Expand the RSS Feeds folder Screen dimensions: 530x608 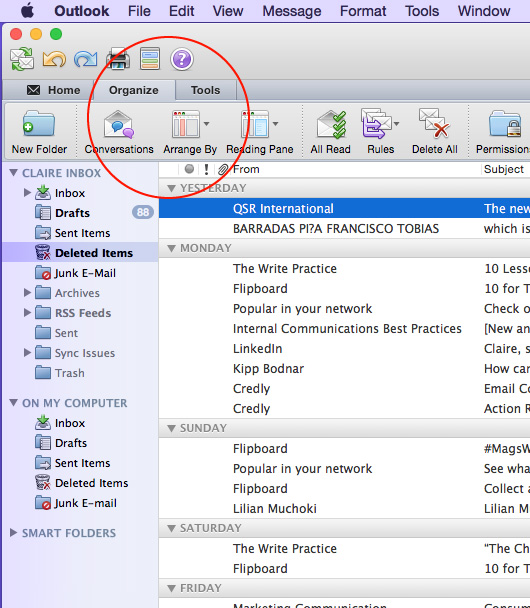click(x=27, y=313)
